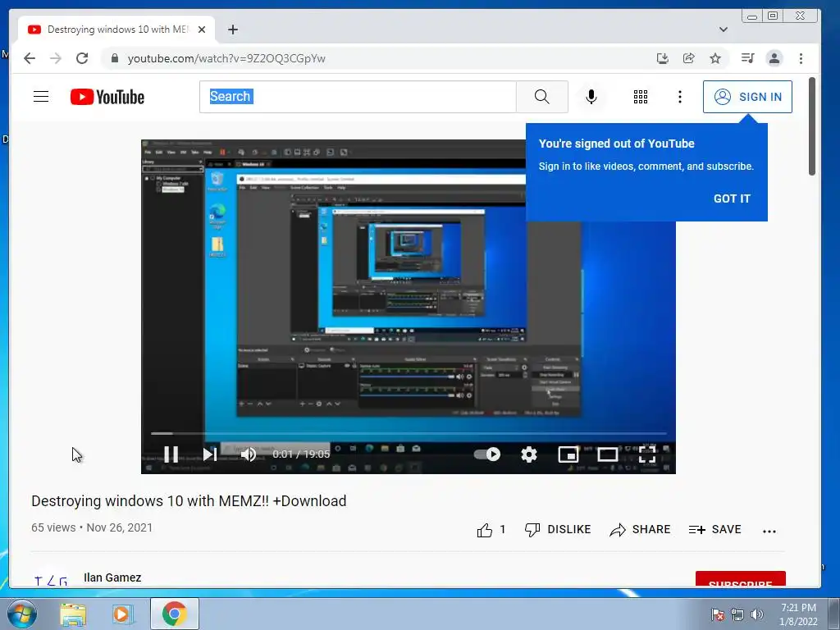Screen dimensions: 840x630
Task: Pause the video
Action: [x=171, y=454]
